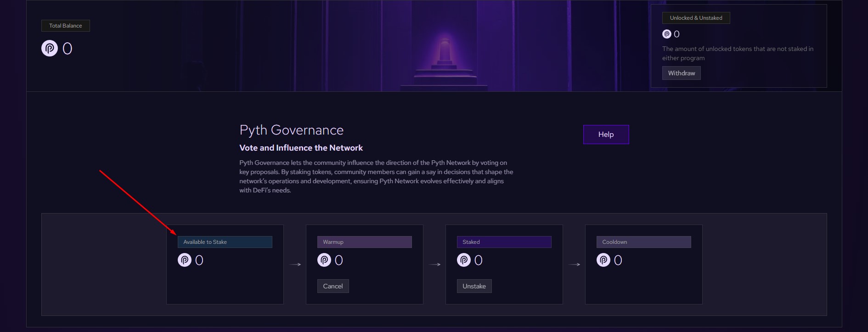Screen dimensions: 868x332
Task: Click the Warmup header bar
Action: 364,242
